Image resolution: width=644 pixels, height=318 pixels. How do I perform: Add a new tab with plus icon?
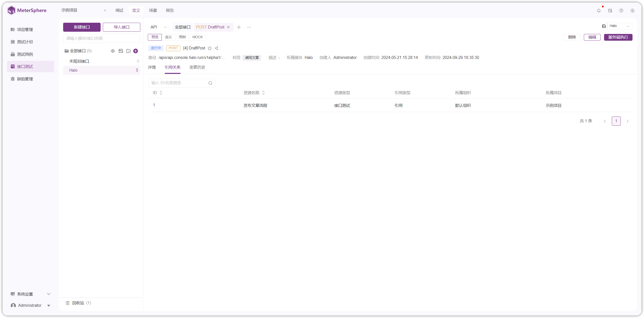[239, 27]
